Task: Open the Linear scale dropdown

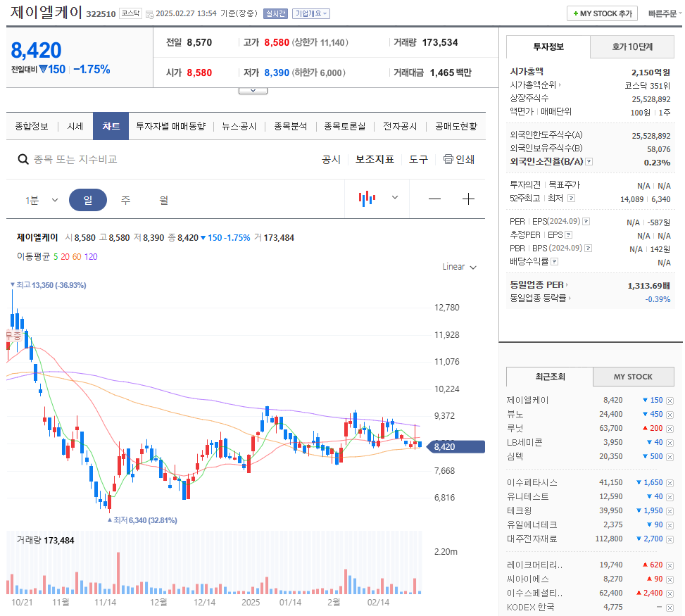Action: [x=458, y=267]
